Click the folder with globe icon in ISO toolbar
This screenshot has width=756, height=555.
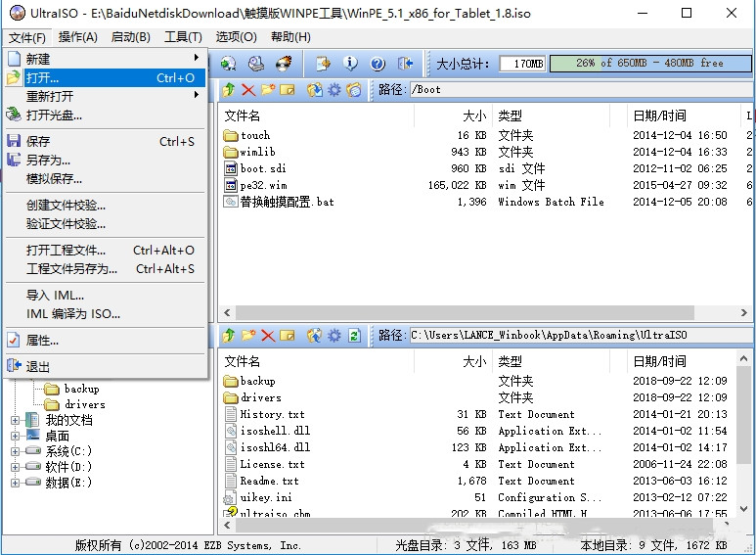(x=353, y=89)
